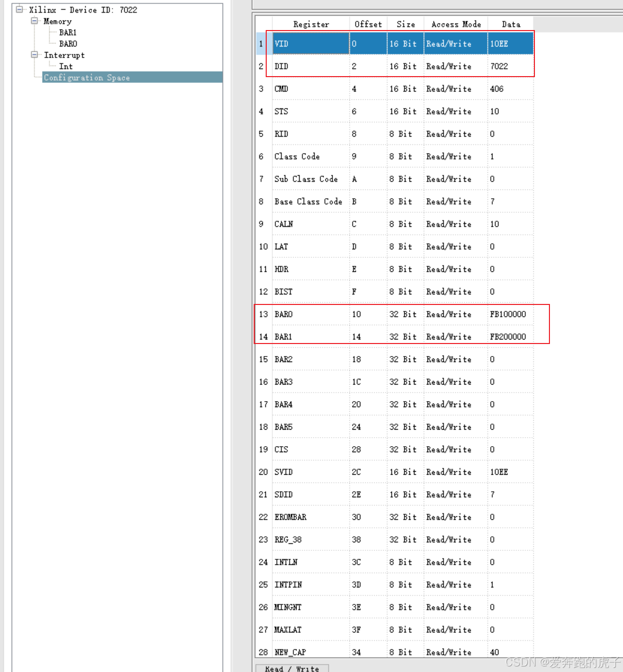The image size is (623, 672).
Task: Click the Register column header
Action: pos(311,24)
